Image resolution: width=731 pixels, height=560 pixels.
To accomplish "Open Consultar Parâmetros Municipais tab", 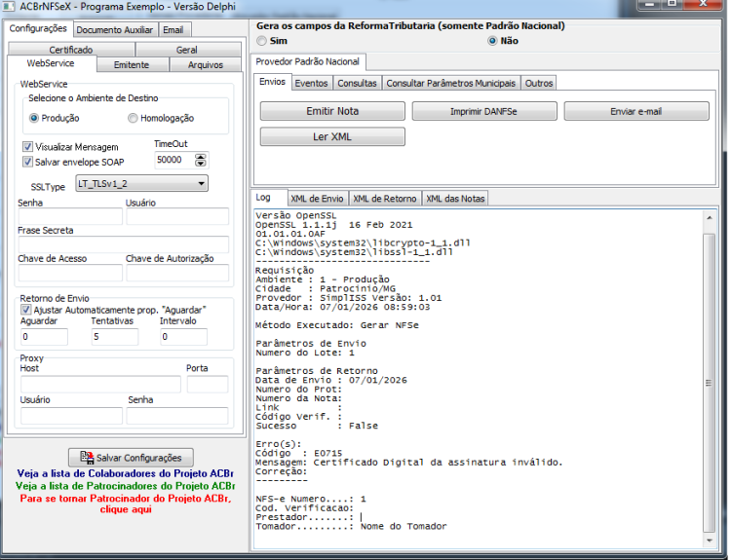I will [x=451, y=83].
